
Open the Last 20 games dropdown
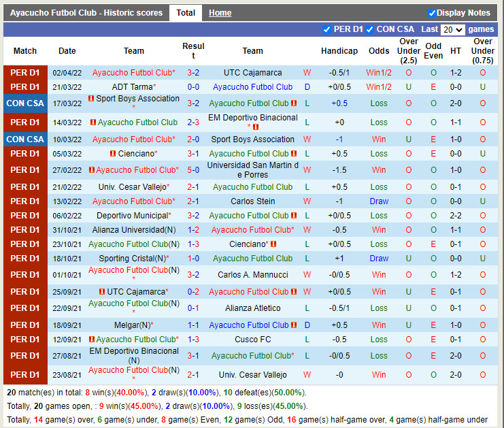(x=452, y=30)
